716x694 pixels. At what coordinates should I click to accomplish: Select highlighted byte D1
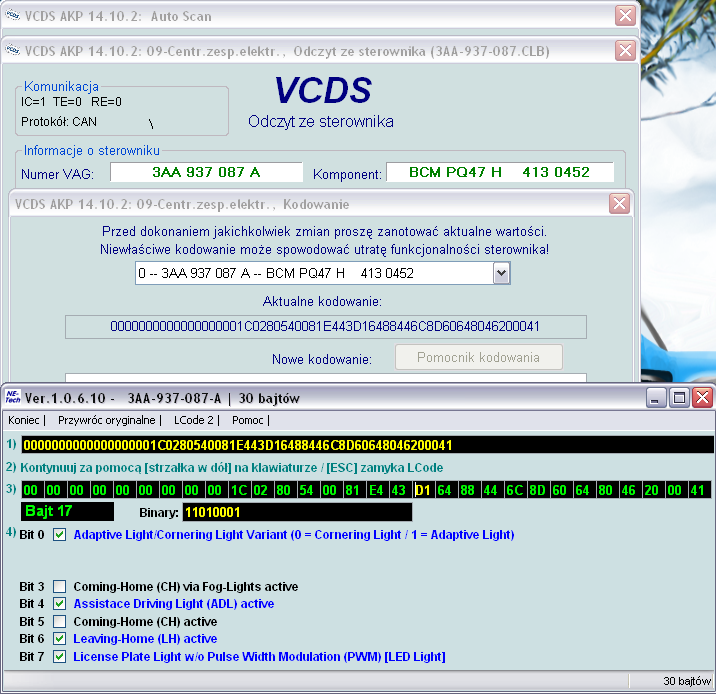point(423,490)
